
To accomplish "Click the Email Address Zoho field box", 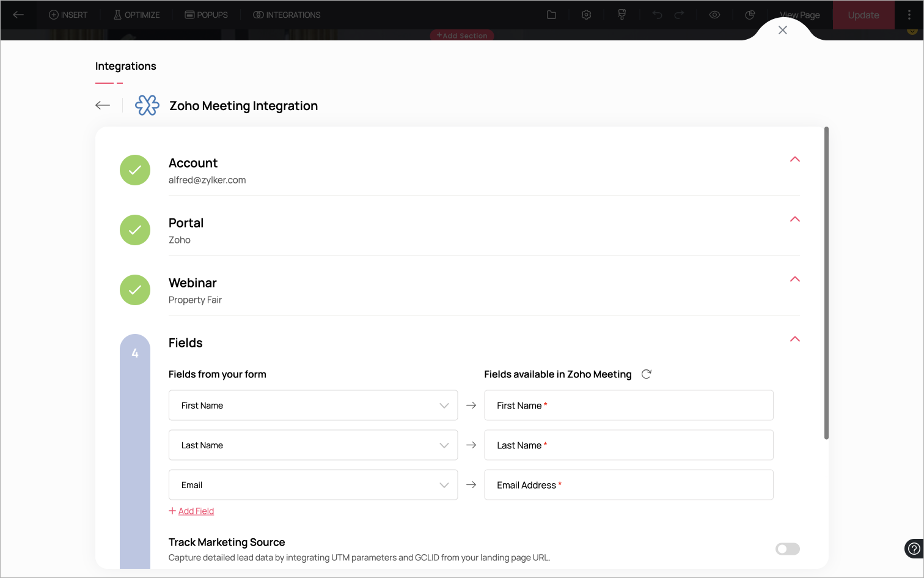I will pyautogui.click(x=628, y=485).
